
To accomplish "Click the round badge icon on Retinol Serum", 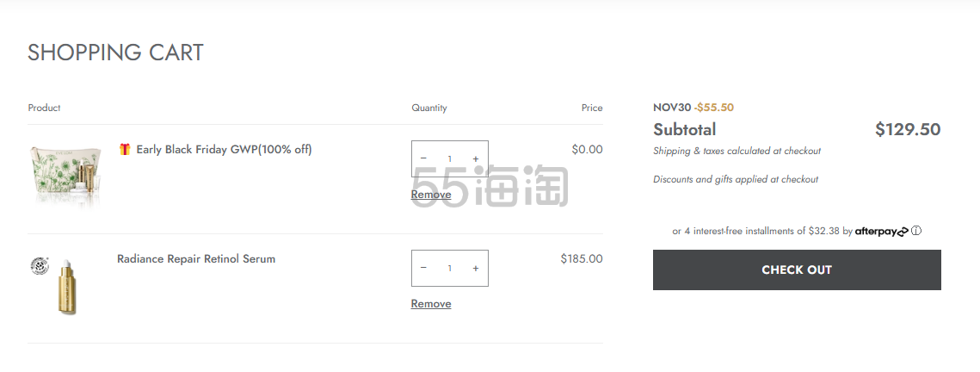I will tap(39, 265).
